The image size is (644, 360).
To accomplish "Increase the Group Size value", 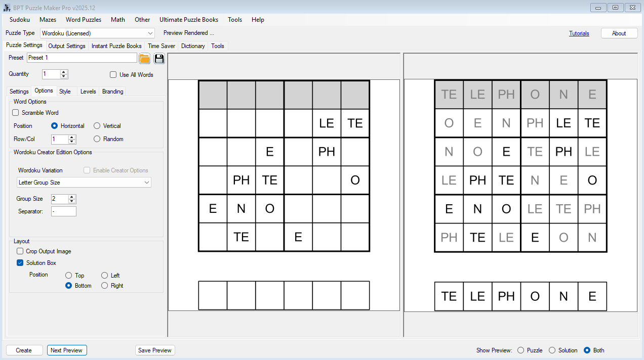I will [72, 197].
